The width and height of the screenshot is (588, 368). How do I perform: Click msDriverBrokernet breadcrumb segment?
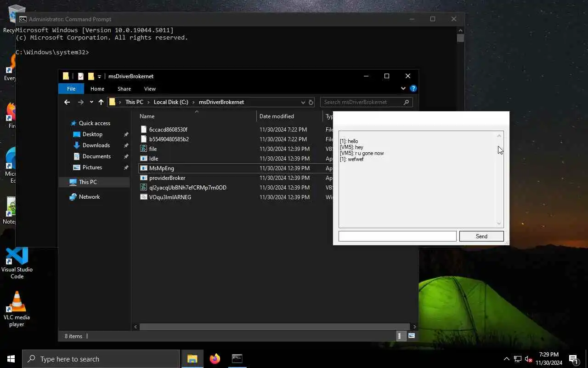pos(221,102)
